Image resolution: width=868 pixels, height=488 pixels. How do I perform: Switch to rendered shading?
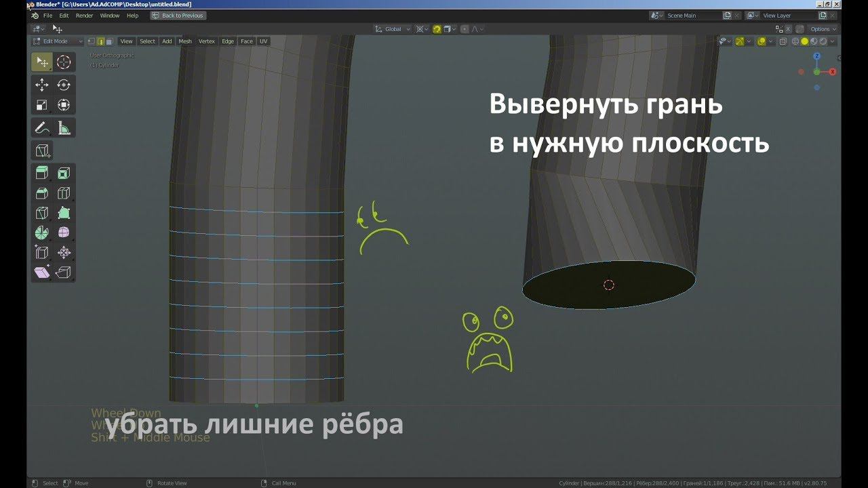[x=823, y=41]
